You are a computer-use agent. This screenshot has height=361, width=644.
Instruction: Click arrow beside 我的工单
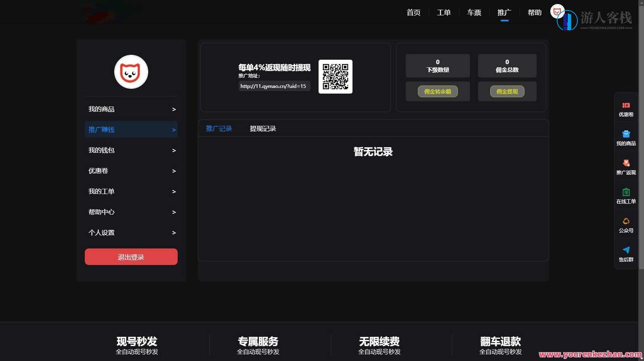coord(174,192)
